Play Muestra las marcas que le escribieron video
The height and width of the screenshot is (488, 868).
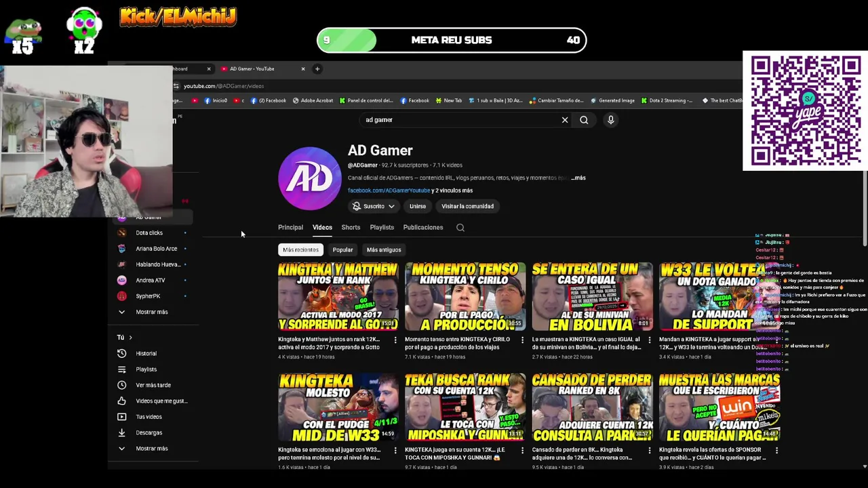pos(719,407)
